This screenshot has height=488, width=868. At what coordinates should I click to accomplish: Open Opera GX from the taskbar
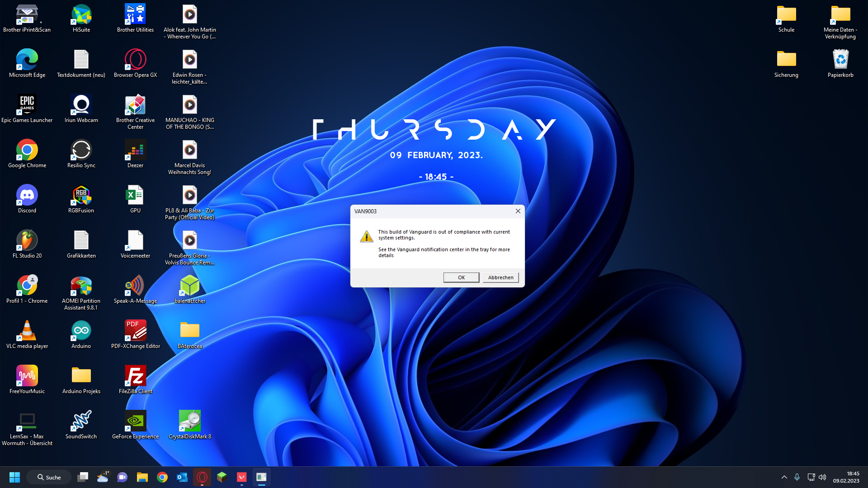(x=202, y=477)
